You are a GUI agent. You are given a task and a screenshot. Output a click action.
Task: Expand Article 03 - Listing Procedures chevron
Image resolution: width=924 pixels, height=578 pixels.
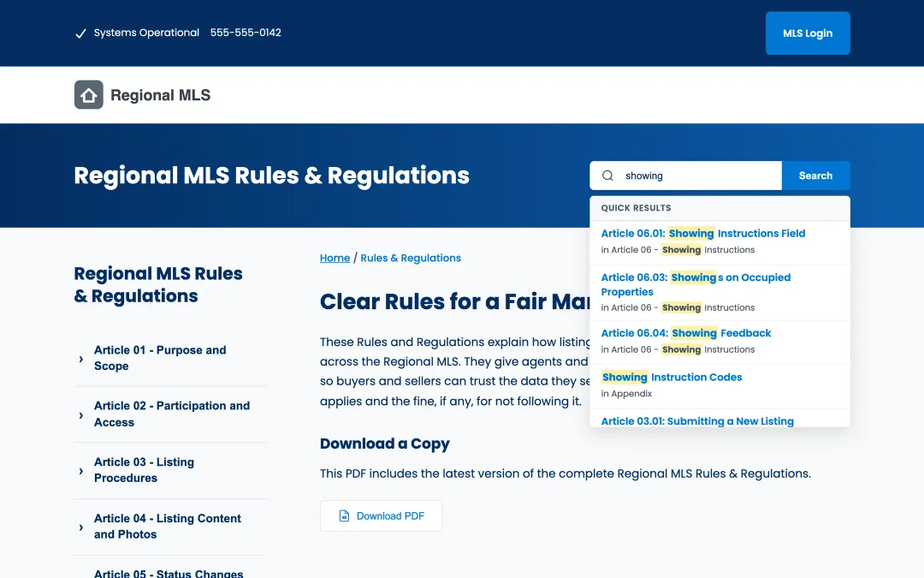(80, 471)
